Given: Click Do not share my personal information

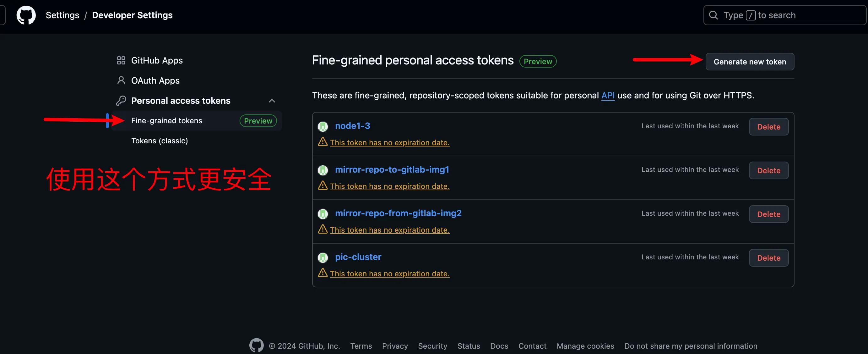Looking at the screenshot, I should (x=691, y=346).
